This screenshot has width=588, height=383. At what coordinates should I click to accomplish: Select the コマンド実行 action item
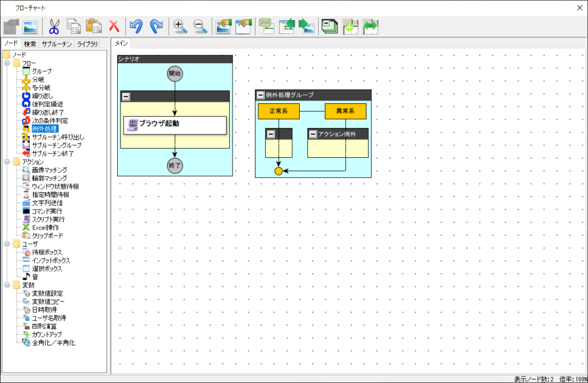[x=47, y=211]
